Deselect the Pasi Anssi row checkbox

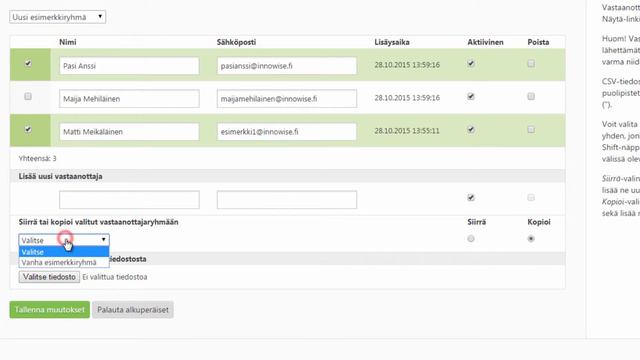(28, 64)
